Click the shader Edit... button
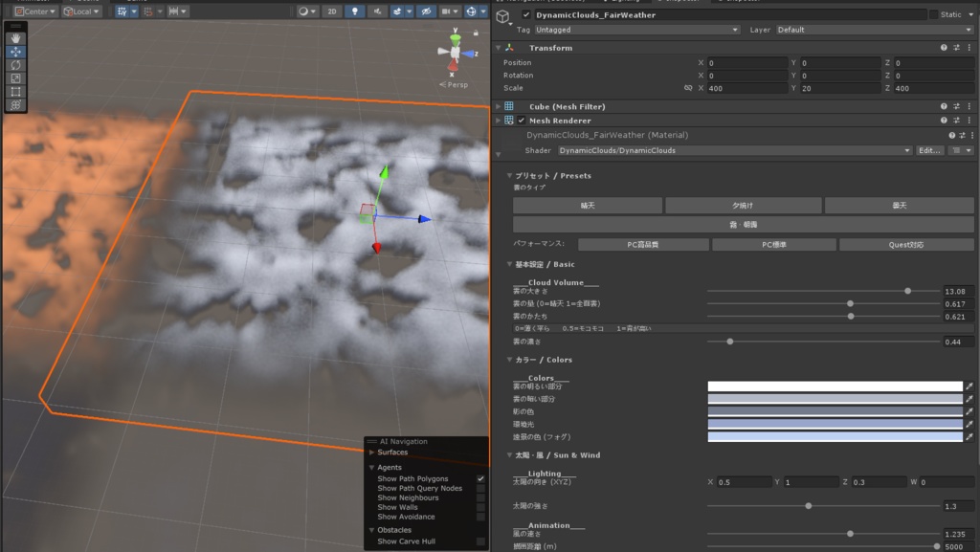Viewport: 980px width, 552px height. [x=930, y=150]
